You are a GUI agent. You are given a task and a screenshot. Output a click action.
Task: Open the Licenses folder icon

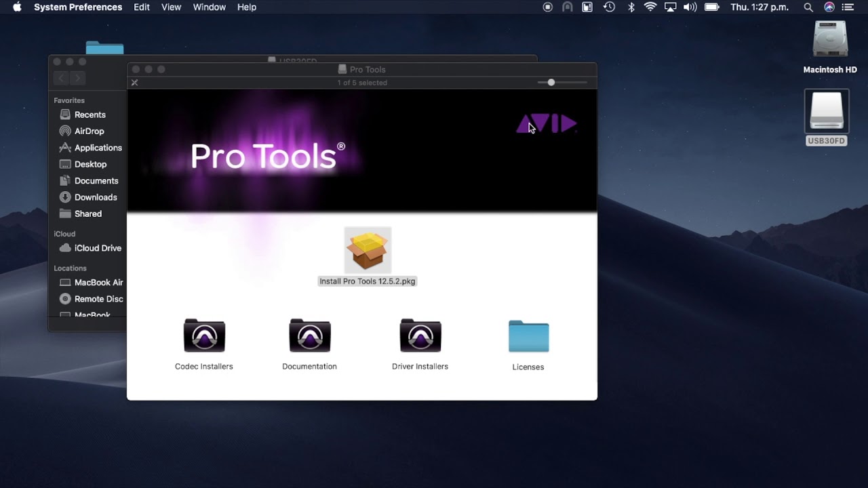529,336
